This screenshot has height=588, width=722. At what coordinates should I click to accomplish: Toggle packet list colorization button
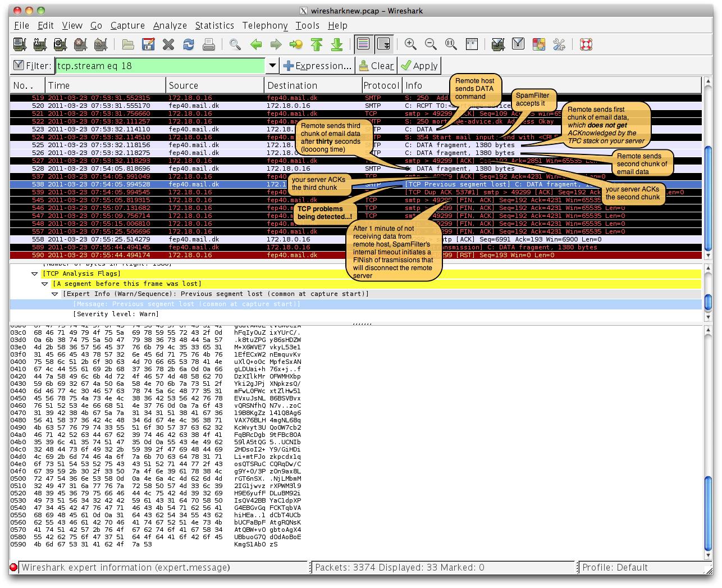click(363, 44)
